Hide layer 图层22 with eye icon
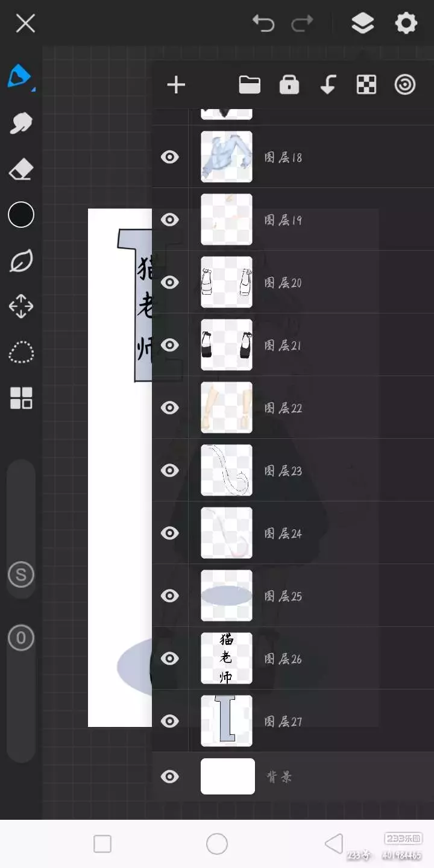Screen dimensions: 434x868 coord(170,408)
